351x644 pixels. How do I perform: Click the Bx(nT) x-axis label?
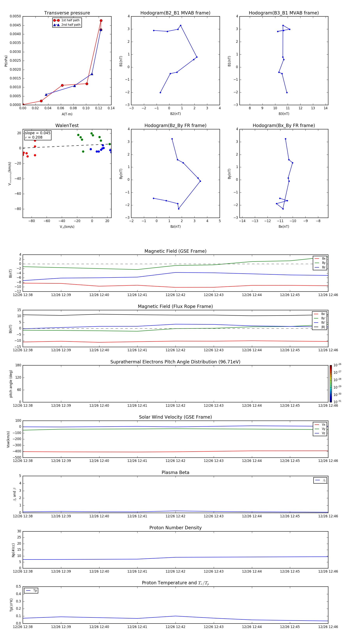click(x=284, y=227)
